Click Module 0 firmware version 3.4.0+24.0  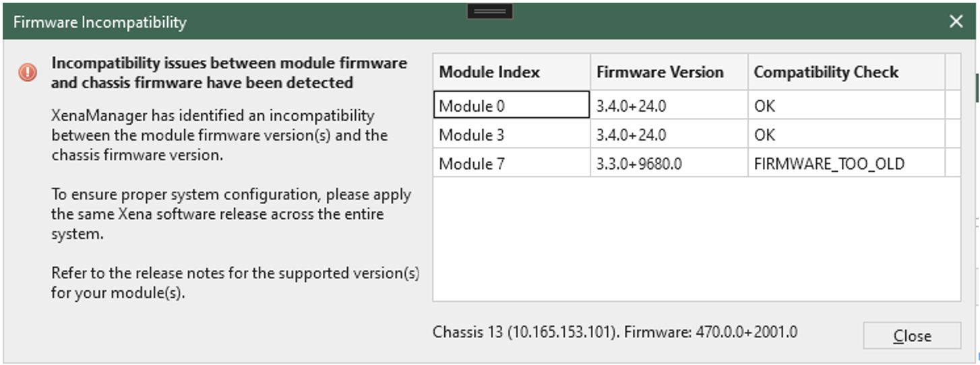click(x=669, y=105)
